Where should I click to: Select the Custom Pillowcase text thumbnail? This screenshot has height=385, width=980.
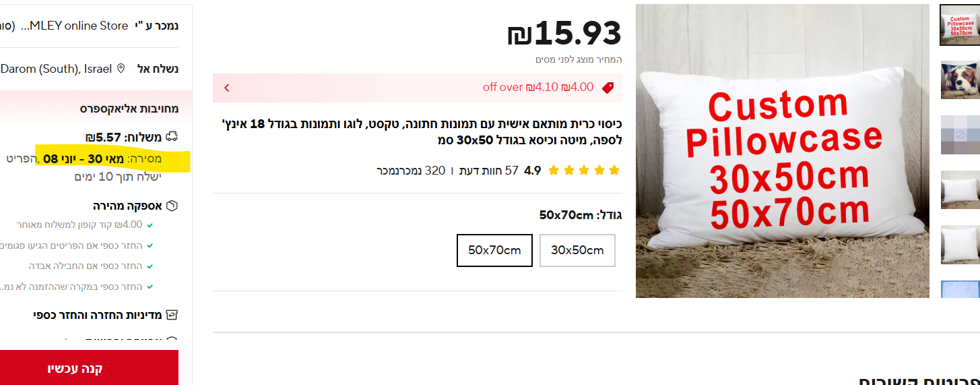[960, 25]
